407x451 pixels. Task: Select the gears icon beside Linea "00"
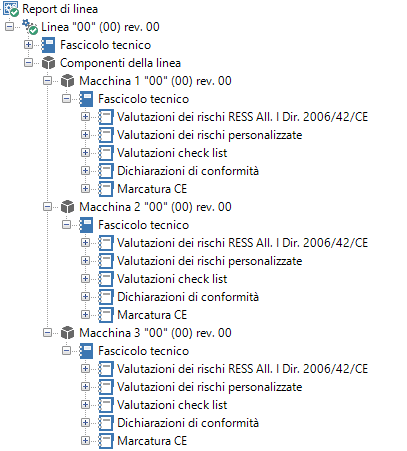(30, 27)
